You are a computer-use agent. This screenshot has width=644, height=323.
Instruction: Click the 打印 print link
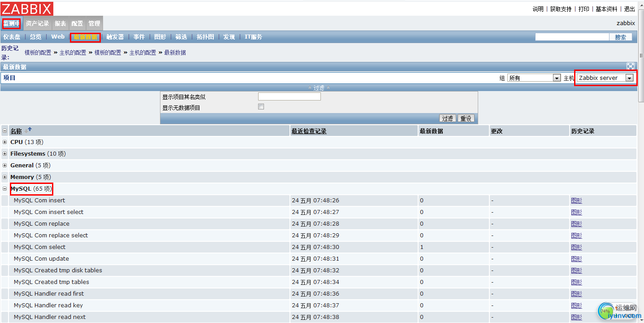pyautogui.click(x=583, y=9)
